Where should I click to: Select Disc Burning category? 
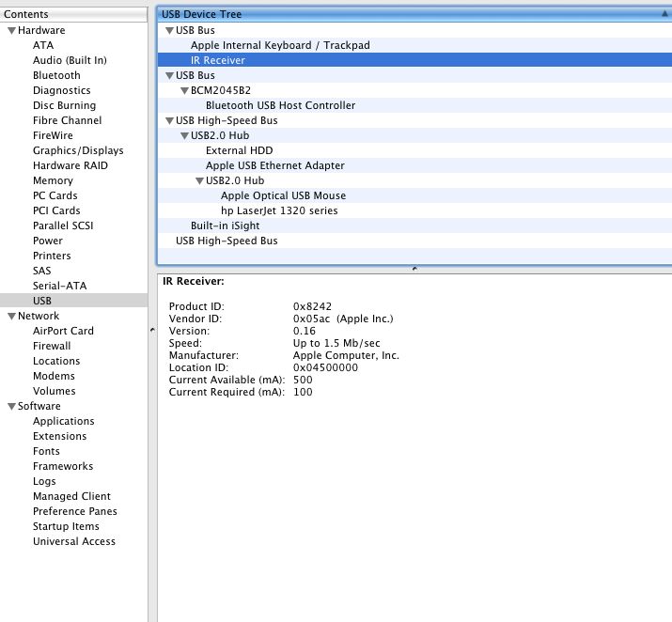tap(64, 105)
